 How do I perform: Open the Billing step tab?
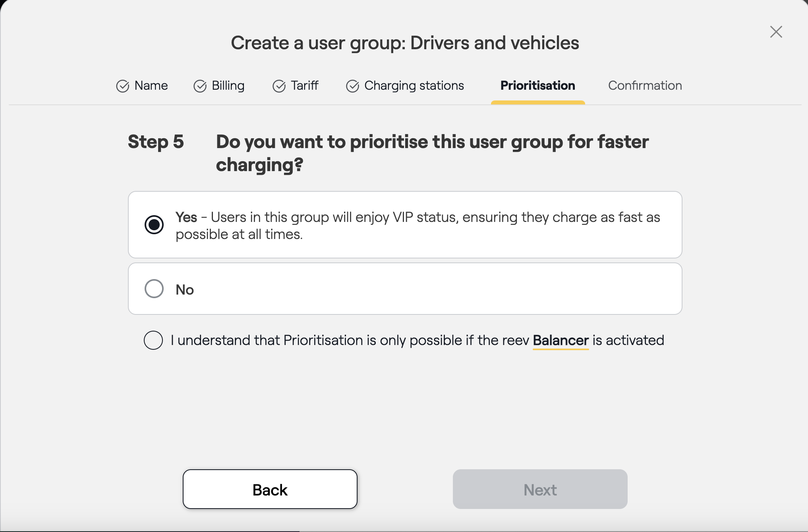coord(228,86)
